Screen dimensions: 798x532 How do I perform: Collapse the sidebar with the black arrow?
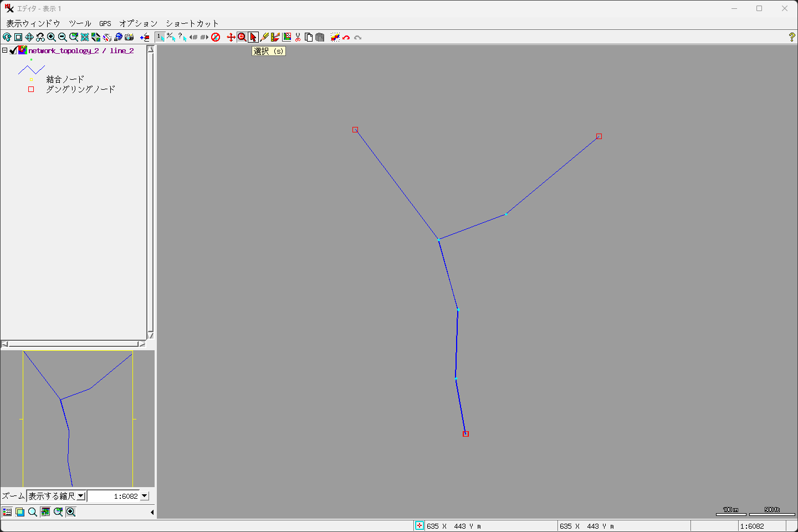pyautogui.click(x=152, y=512)
